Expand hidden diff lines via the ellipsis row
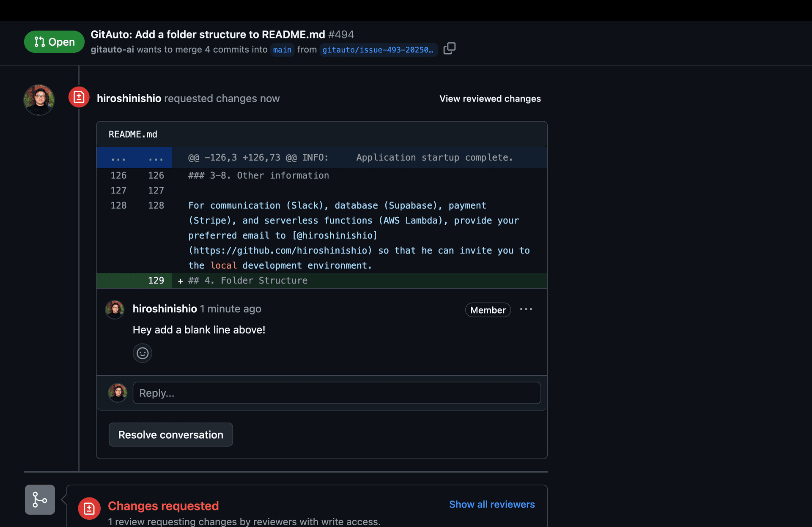The height and width of the screenshot is (527, 812). [x=134, y=157]
